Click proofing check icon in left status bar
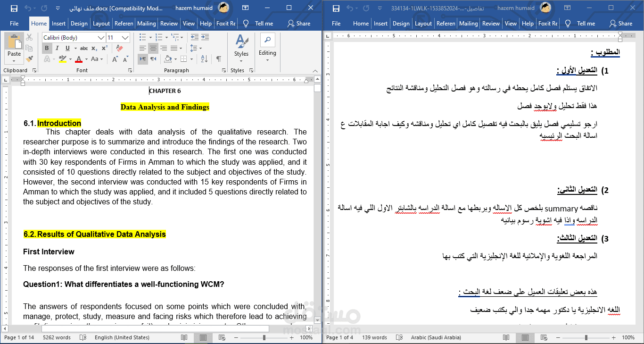 point(83,337)
